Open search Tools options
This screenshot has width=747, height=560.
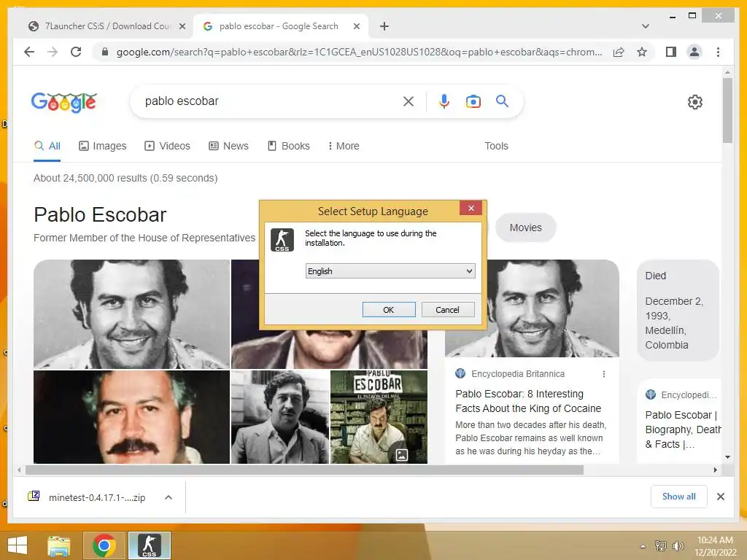(x=496, y=146)
